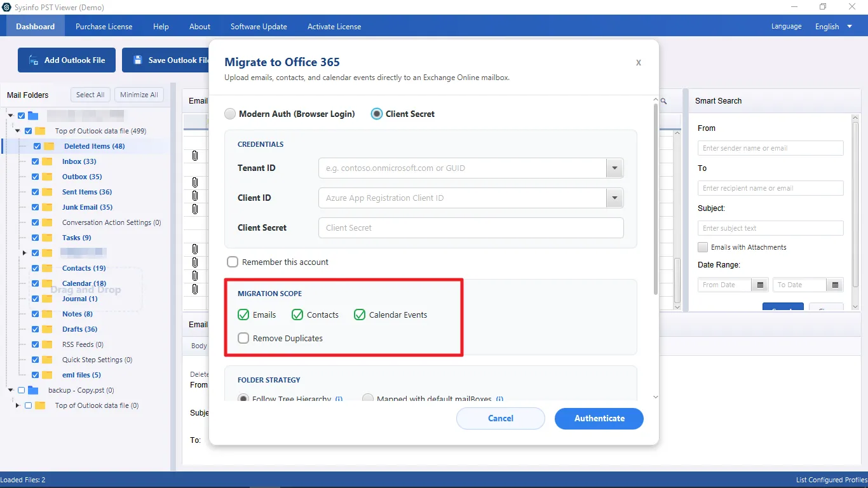Viewport: 868px width, 488px height.
Task: Click the sender name or email field
Action: tap(771, 148)
